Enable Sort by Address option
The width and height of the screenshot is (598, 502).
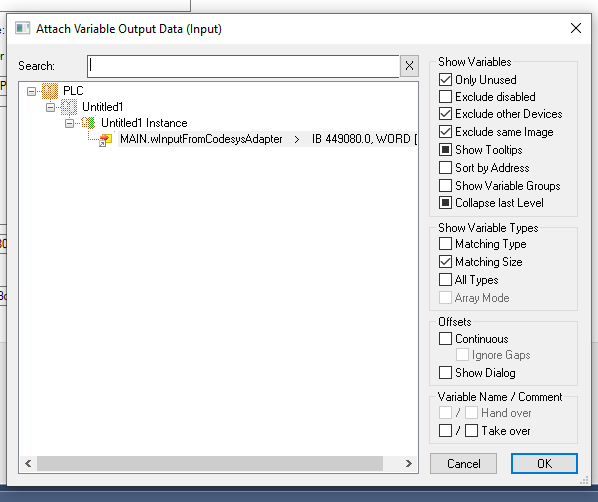point(445,167)
